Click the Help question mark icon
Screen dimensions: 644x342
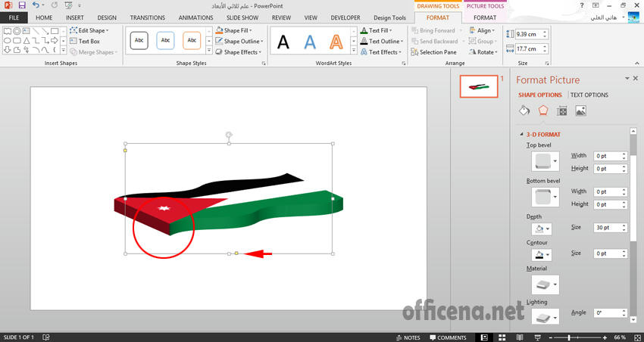coord(582,5)
